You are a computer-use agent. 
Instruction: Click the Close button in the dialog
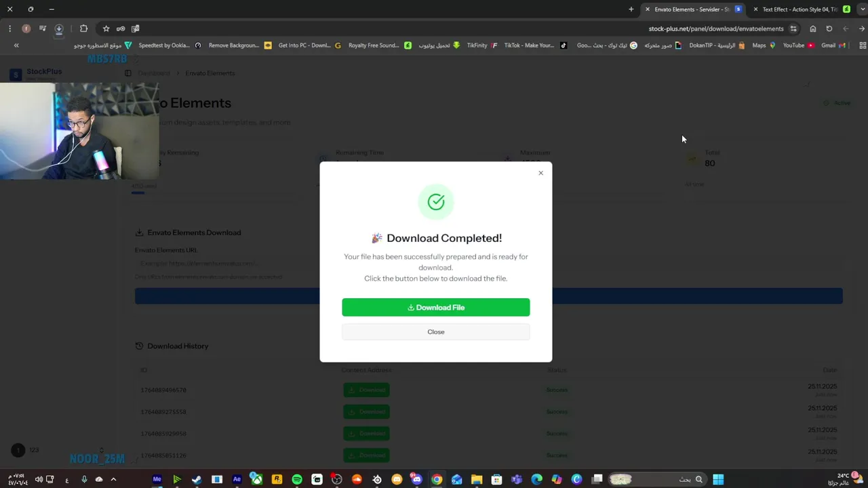(435, 331)
